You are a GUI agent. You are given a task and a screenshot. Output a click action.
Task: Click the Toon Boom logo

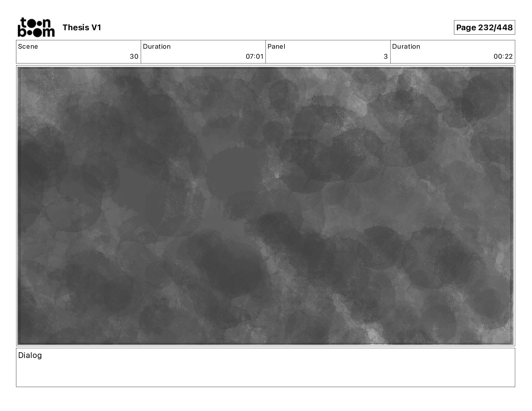[36, 27]
